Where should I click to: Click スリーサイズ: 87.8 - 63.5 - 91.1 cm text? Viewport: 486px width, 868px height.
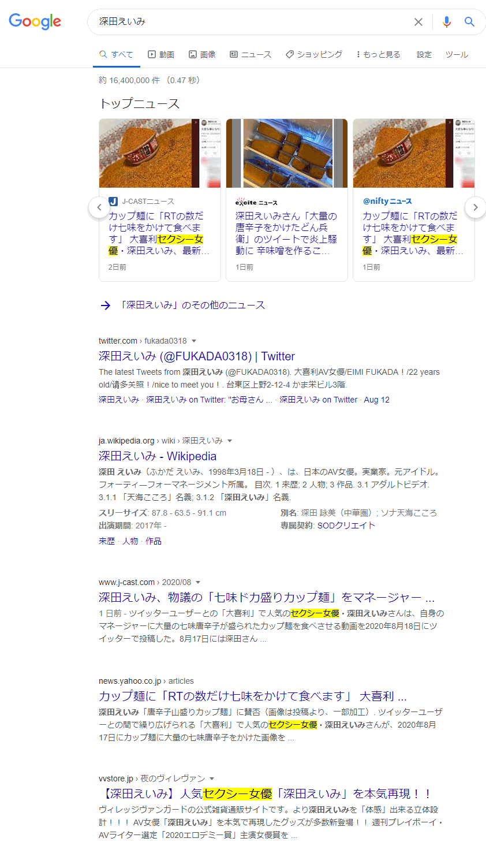162,513
